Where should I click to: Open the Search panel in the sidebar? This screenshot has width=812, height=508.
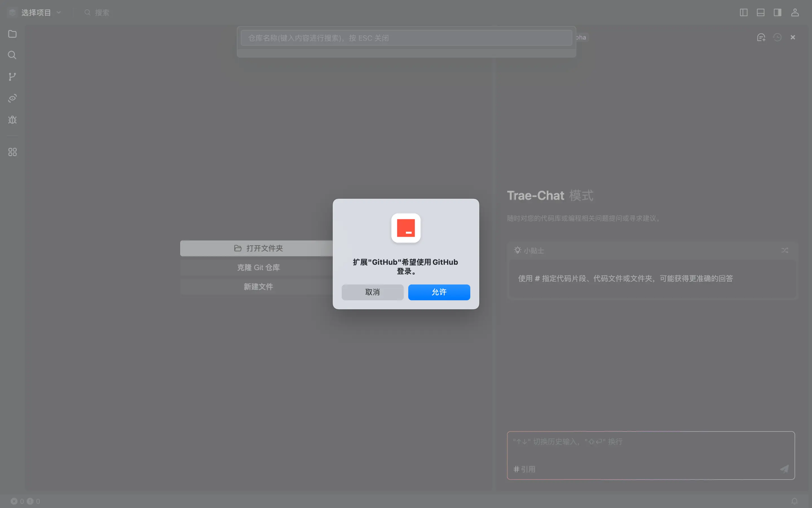point(12,55)
